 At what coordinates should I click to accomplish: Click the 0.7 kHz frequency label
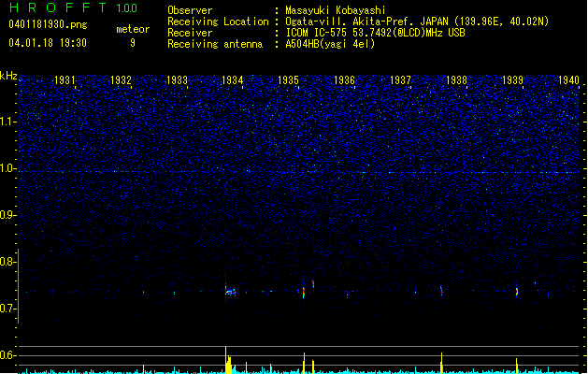pyautogui.click(x=8, y=309)
